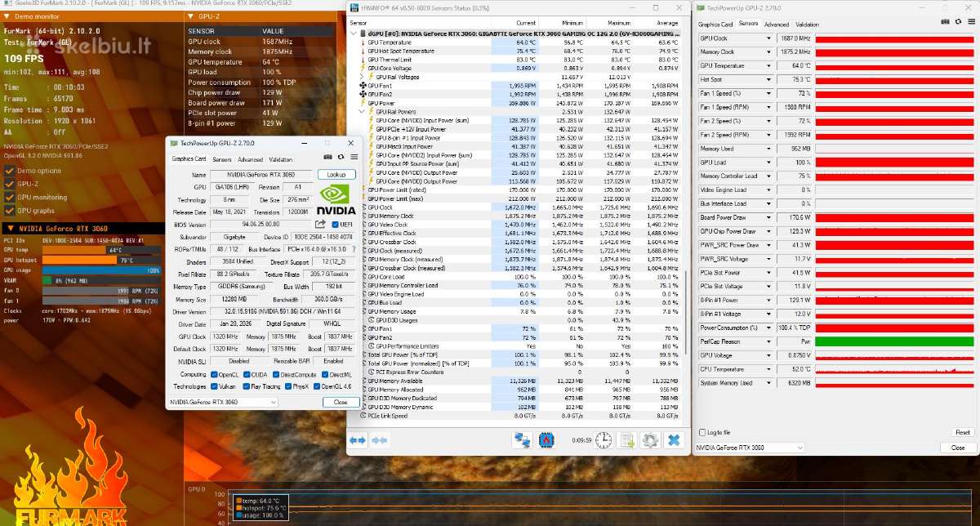The width and height of the screenshot is (980, 526).
Task: Switch to Advanced tab in front GPU-Z
Action: tap(250, 159)
